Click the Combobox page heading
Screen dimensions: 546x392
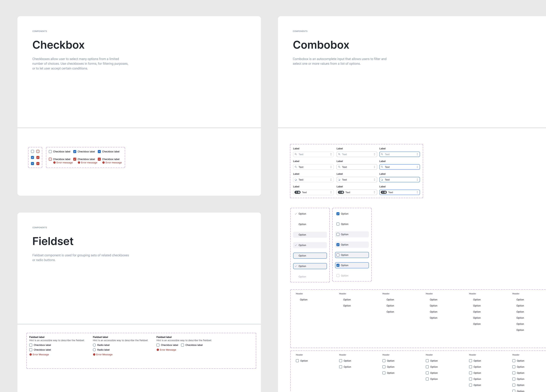click(x=321, y=45)
